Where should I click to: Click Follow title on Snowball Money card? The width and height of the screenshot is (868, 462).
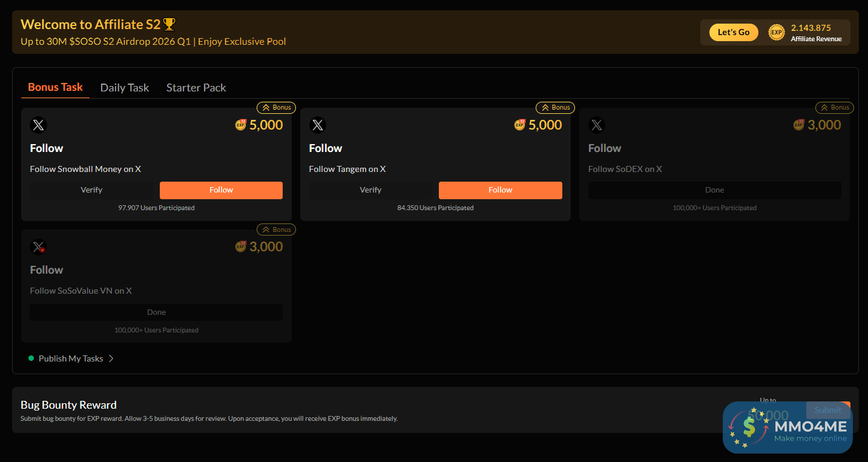click(x=47, y=148)
